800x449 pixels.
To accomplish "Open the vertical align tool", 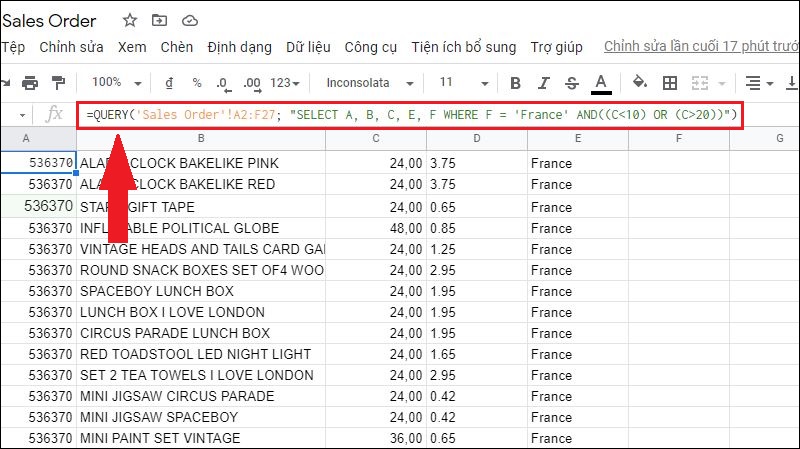I will [791, 83].
